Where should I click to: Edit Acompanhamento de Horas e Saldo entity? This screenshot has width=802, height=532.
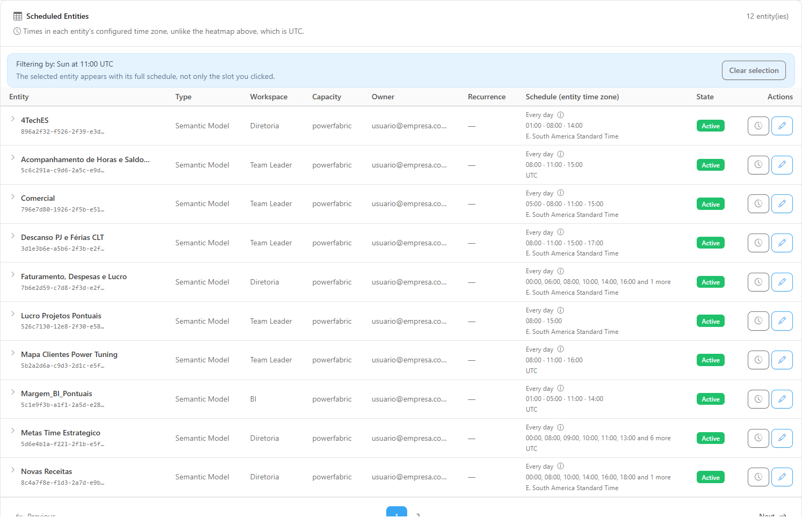[782, 165]
